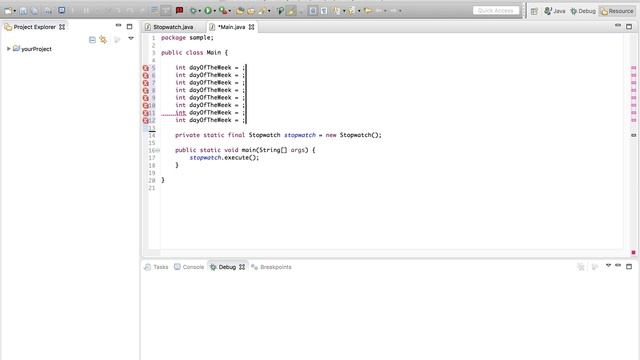
Task: Open the New wizard dropdown arrow
Action: pos(15,11)
